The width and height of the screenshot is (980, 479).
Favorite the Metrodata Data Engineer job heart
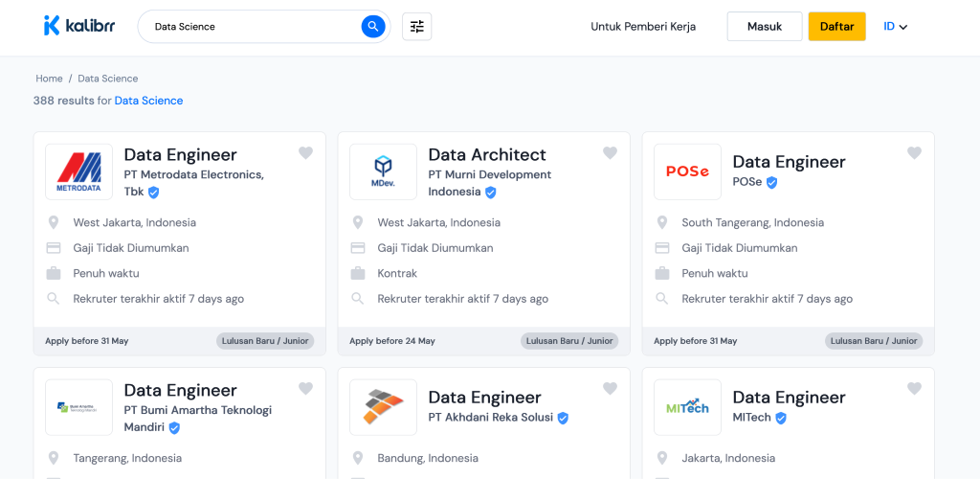[x=305, y=152]
